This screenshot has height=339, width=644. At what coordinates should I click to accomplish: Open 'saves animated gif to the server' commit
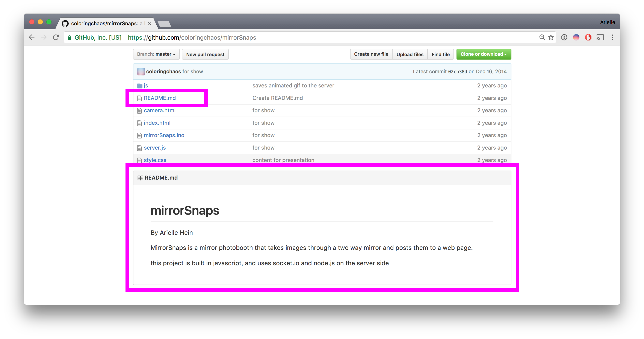pos(293,86)
